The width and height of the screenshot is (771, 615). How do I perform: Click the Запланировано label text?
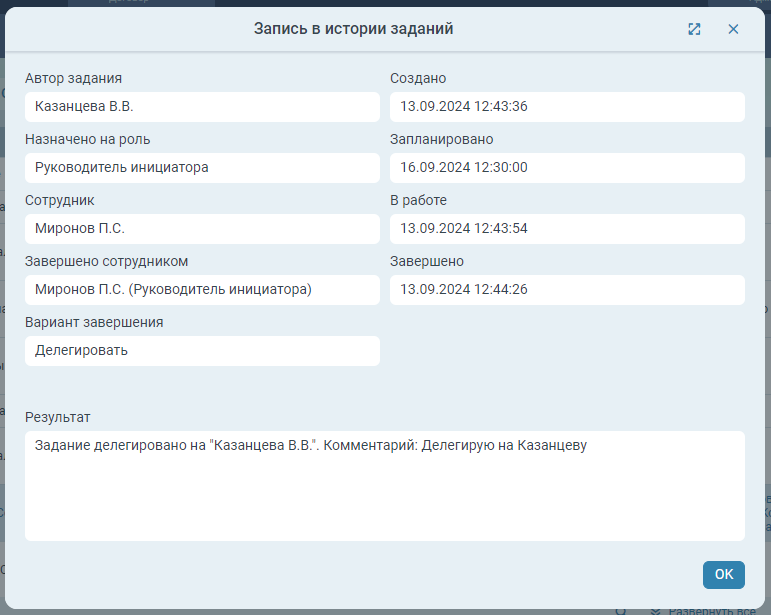pyautogui.click(x=441, y=139)
